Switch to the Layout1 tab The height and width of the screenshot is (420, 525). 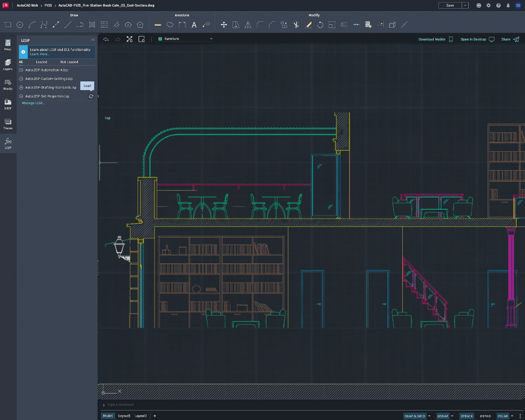click(124, 416)
